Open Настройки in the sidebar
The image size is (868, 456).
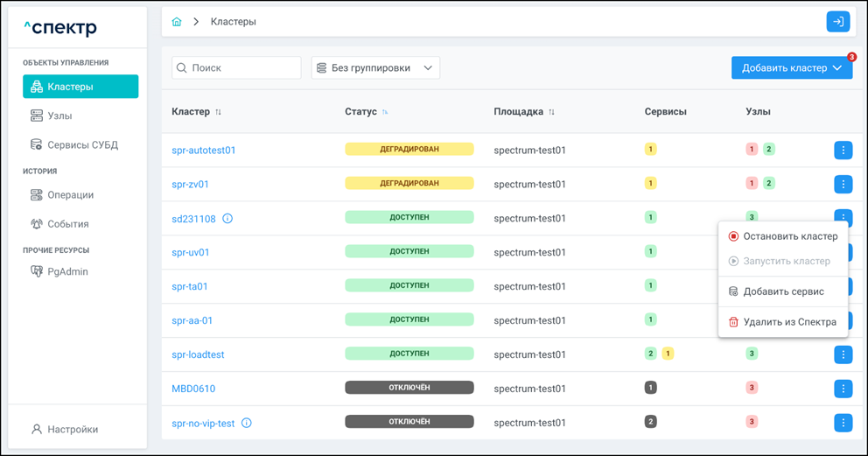coord(73,430)
